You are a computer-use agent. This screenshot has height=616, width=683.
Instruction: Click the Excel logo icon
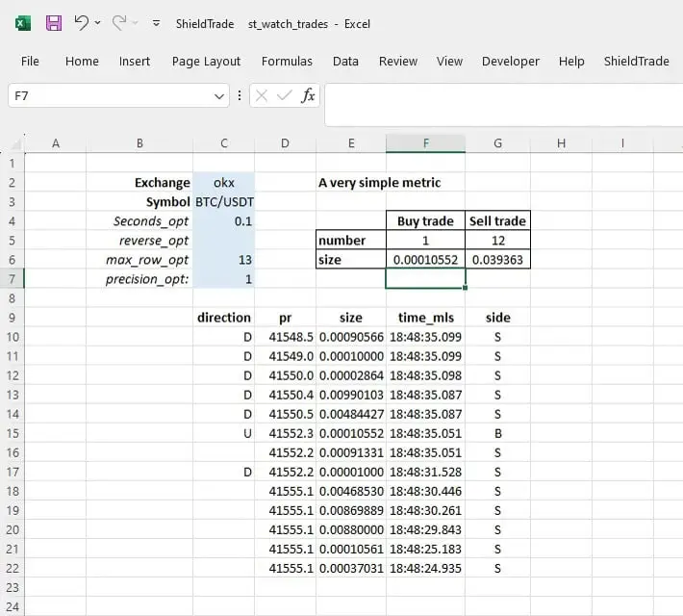tap(23, 23)
